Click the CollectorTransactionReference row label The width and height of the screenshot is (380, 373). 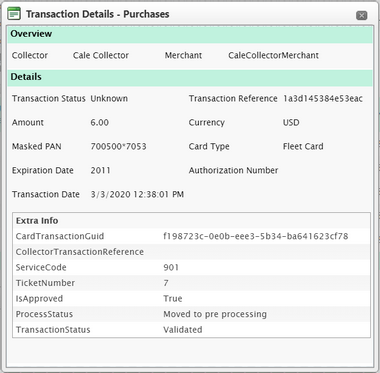coord(80,252)
